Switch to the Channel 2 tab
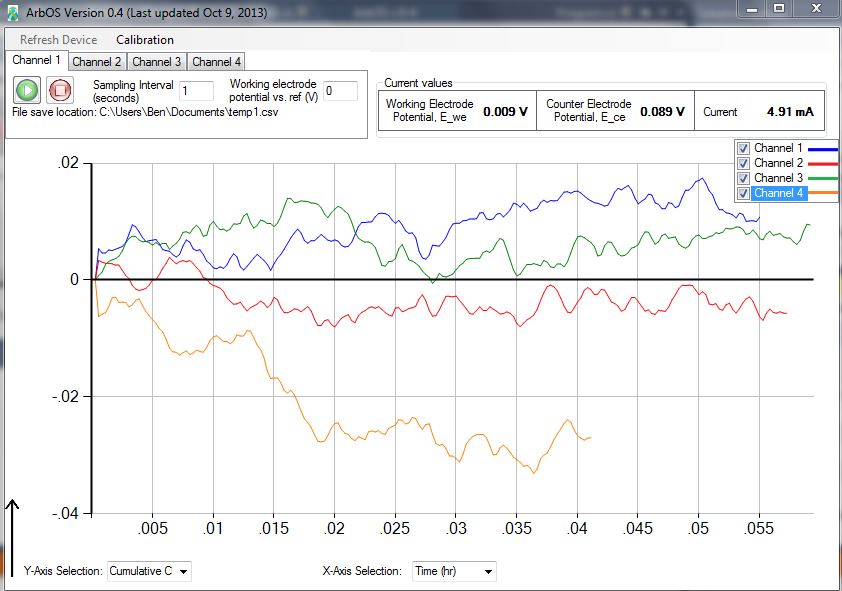This screenshot has height=591, width=842. point(97,62)
